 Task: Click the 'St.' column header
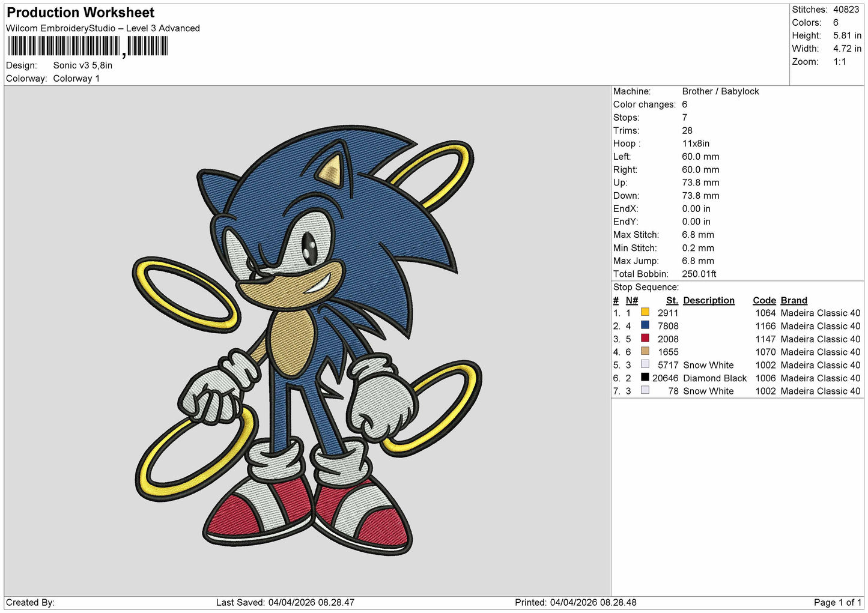click(672, 300)
